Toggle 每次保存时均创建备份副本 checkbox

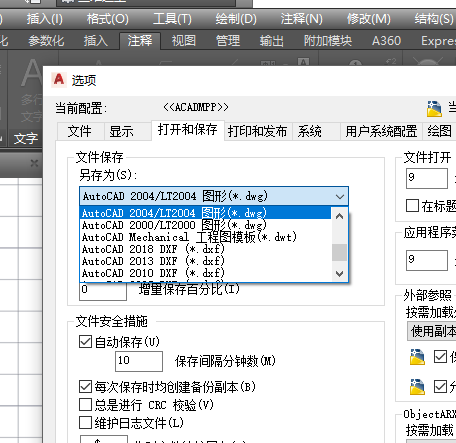click(x=85, y=387)
